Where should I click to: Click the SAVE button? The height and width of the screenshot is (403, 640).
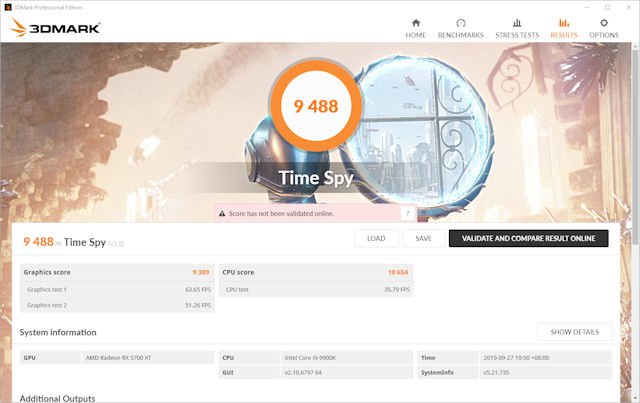click(423, 238)
